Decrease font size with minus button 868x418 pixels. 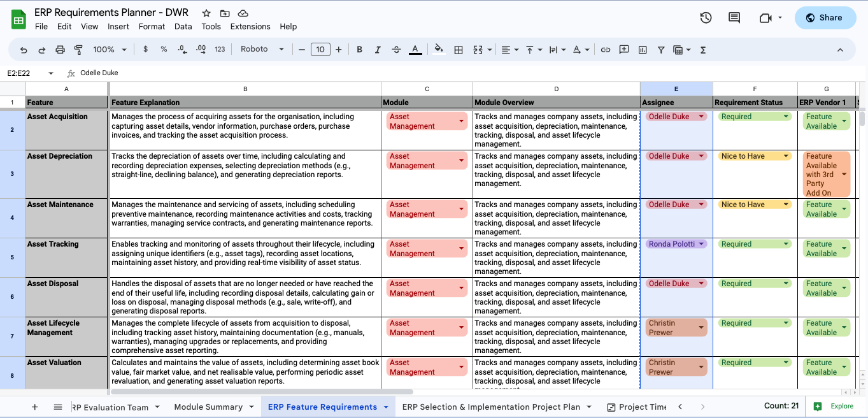pos(301,50)
